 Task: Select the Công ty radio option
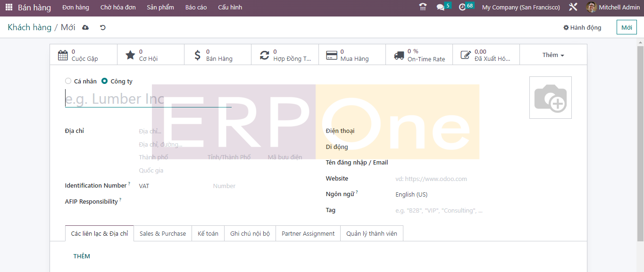pyautogui.click(x=105, y=81)
